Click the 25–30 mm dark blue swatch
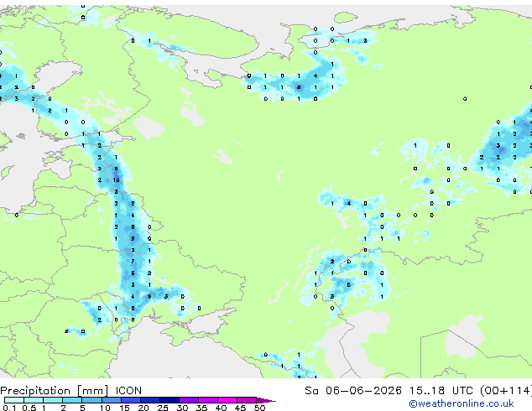This screenshot has width=532, height=411. tap(170, 400)
